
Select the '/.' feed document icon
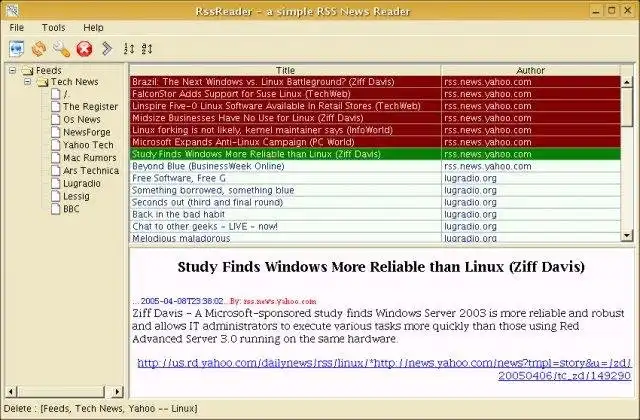[x=56, y=94]
